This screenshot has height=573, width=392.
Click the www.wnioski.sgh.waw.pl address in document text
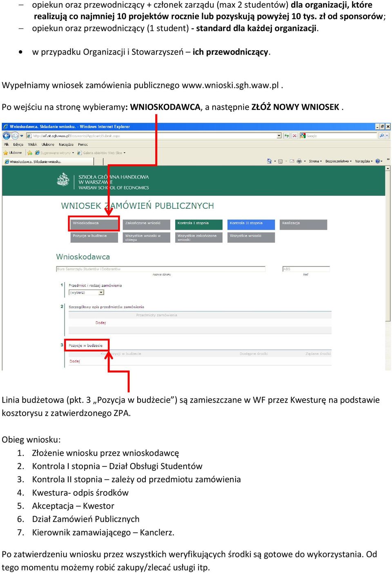click(230, 85)
